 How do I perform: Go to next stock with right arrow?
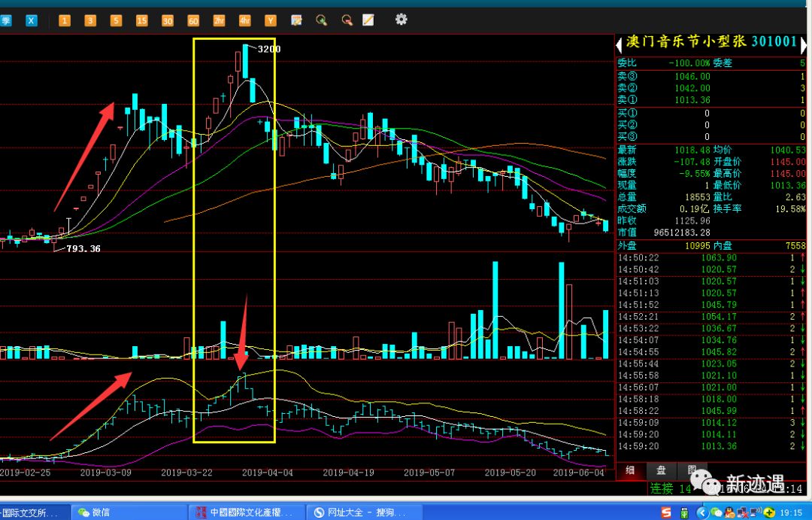(x=804, y=44)
